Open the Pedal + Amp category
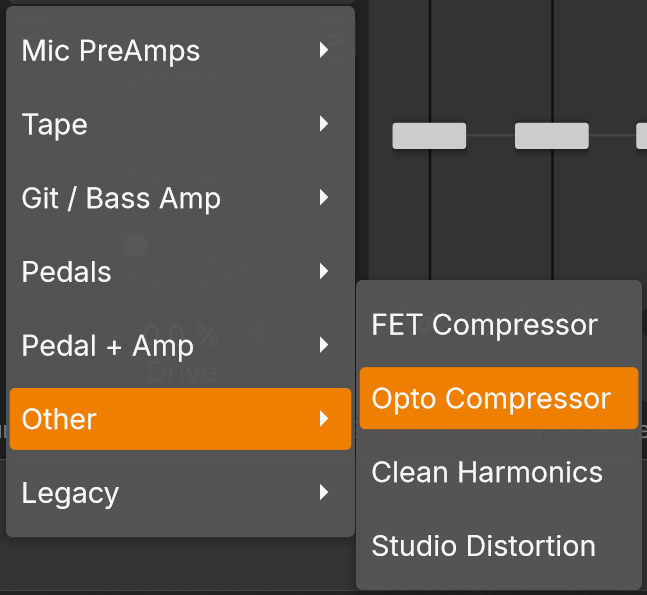 pos(108,346)
